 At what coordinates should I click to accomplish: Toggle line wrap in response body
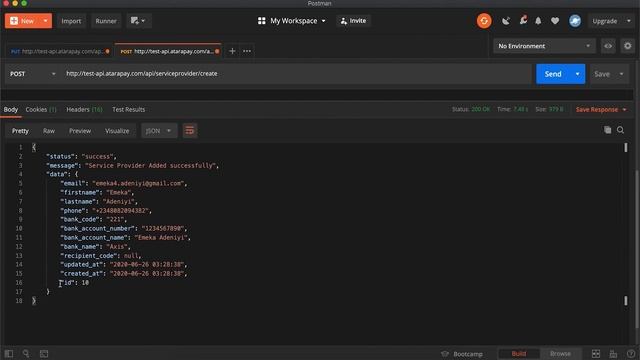[189, 131]
